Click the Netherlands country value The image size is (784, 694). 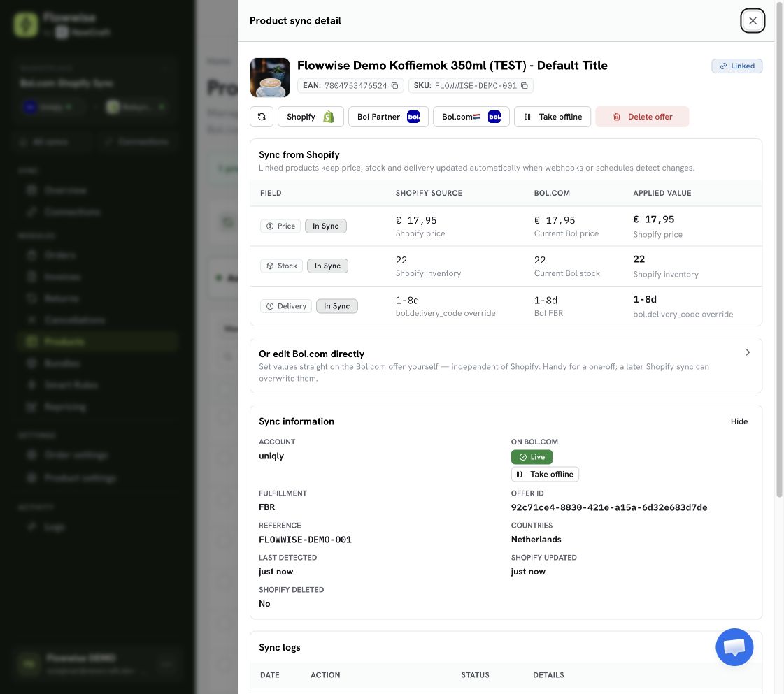click(x=536, y=540)
